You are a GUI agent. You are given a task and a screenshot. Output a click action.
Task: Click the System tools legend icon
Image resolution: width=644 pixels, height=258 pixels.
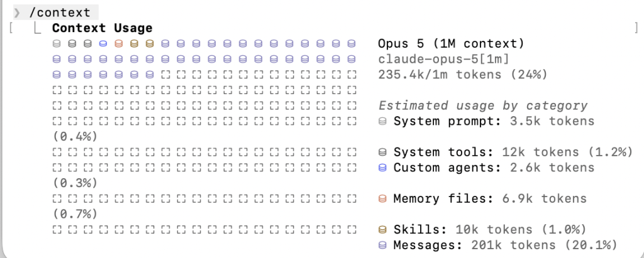(382, 153)
